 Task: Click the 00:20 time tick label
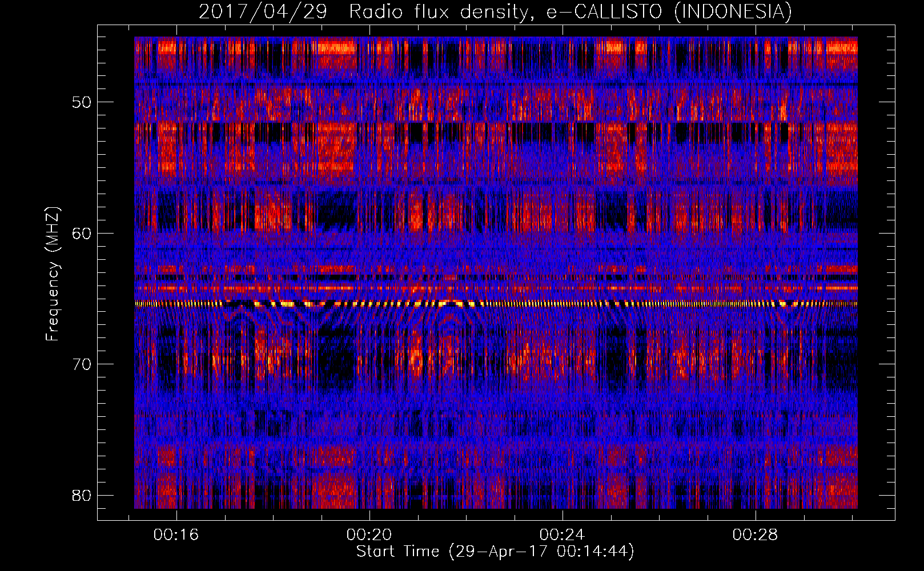tap(369, 534)
